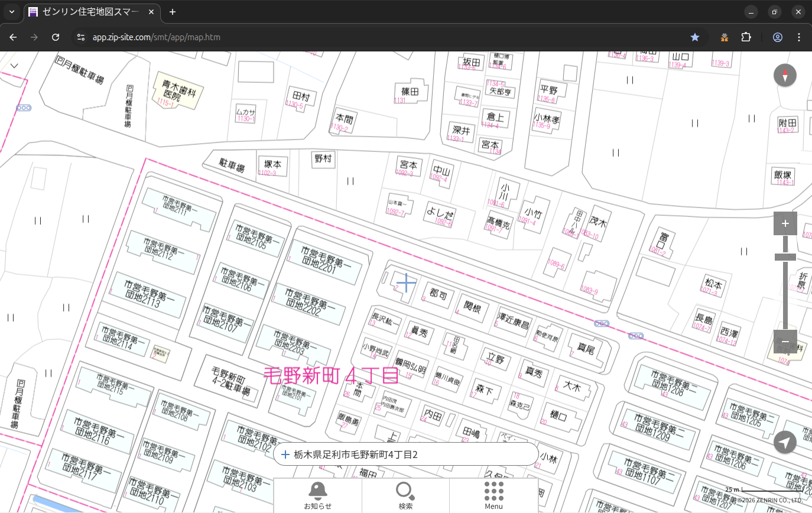Screen dimensions: 812x513
Task: Zoom in with the plus button
Action: pos(785,223)
